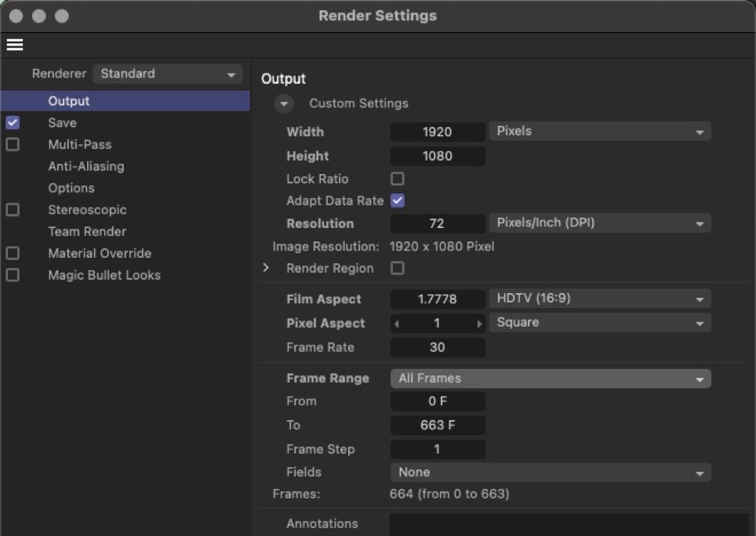The image size is (756, 536).
Task: Collapse the Custom Settings preset arrow
Action: pos(284,103)
